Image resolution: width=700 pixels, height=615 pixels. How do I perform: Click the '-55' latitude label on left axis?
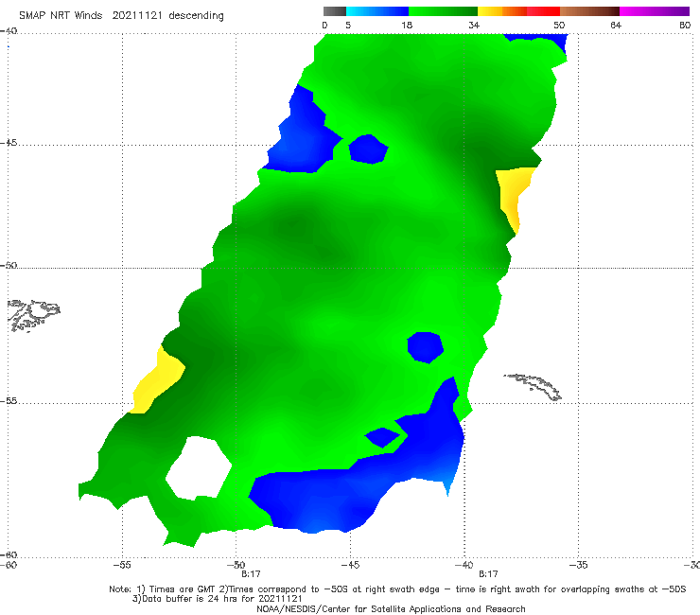pos(9,401)
